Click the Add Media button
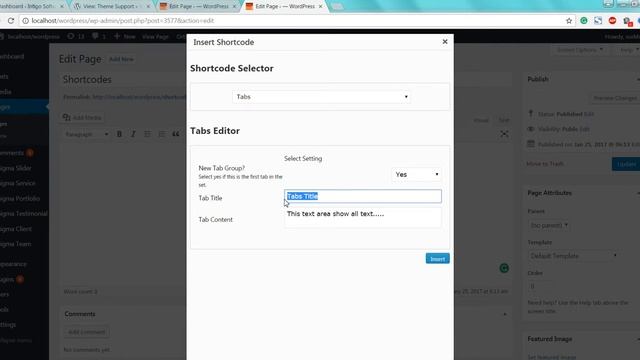640x360 pixels. coord(82,118)
